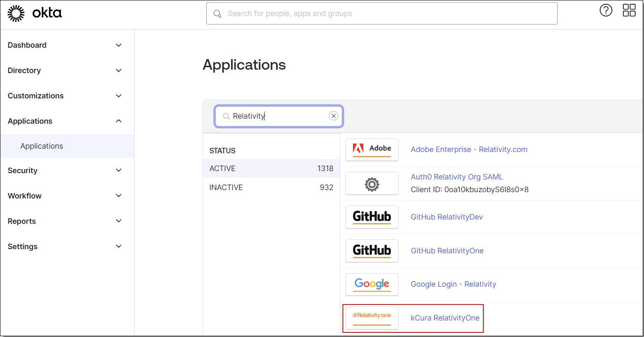
Task: Click GitHub logo for GitHub RelativityOne
Action: point(372,251)
